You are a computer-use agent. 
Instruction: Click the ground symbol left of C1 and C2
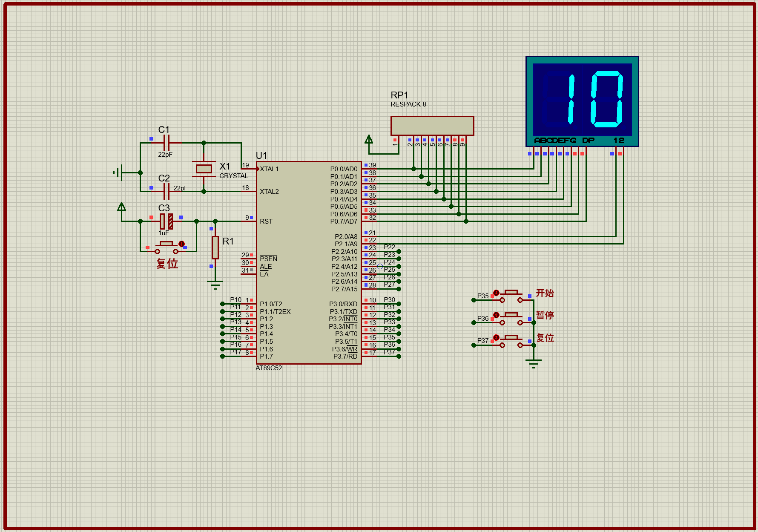(x=119, y=173)
